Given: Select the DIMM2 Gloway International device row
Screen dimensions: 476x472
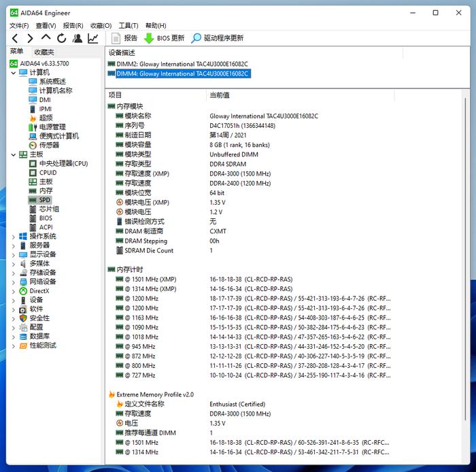Looking at the screenshot, I should coord(178,64).
